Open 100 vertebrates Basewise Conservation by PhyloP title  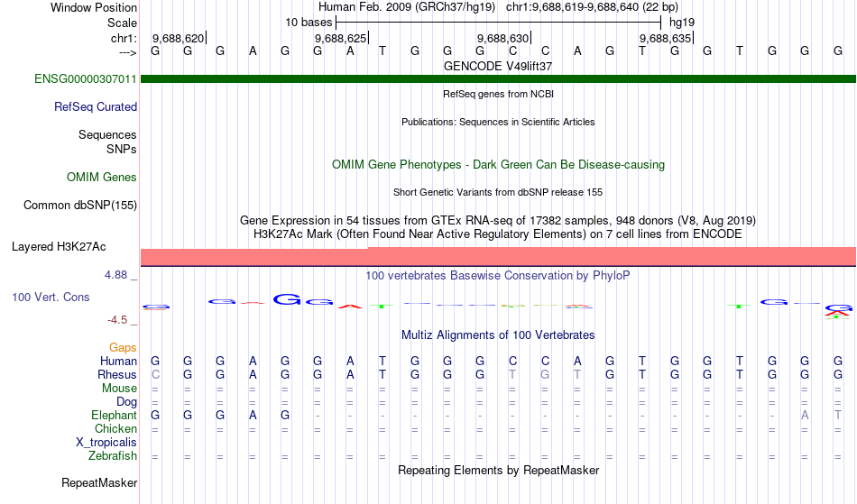498,276
